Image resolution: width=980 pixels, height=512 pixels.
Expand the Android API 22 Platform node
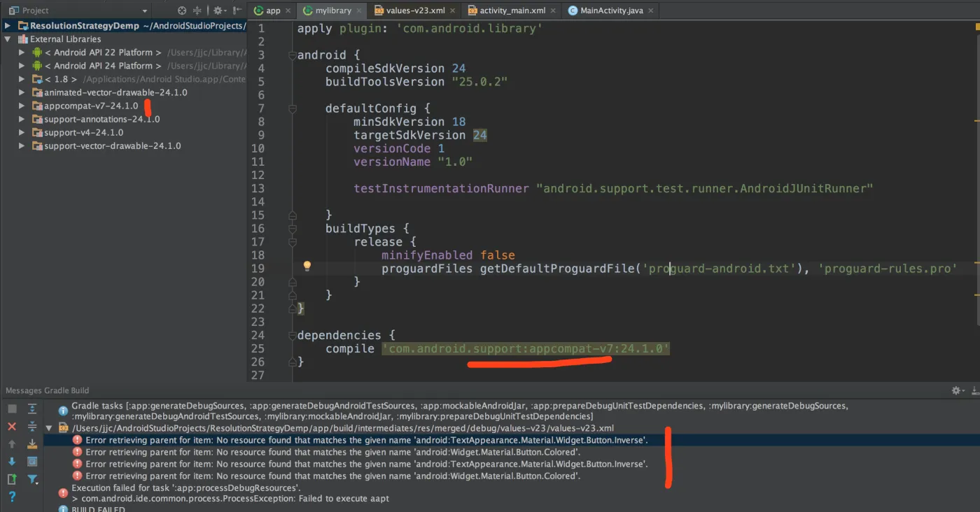tap(22, 52)
